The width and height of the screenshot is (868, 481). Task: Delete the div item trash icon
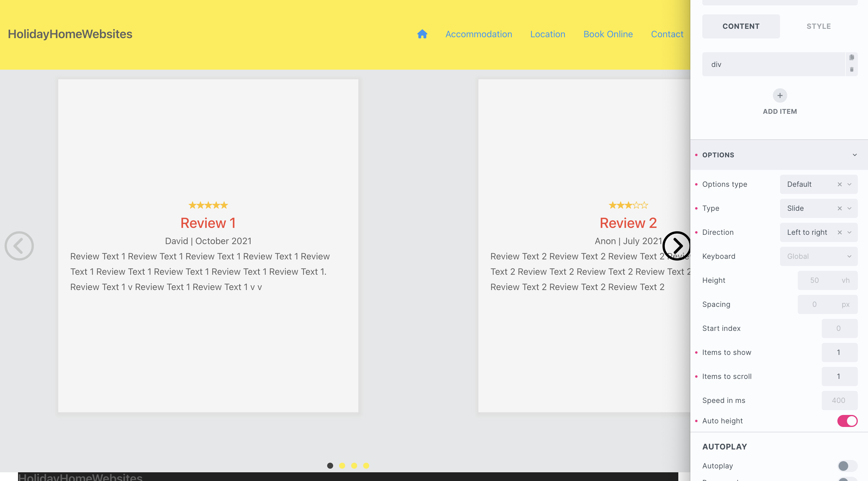click(851, 69)
